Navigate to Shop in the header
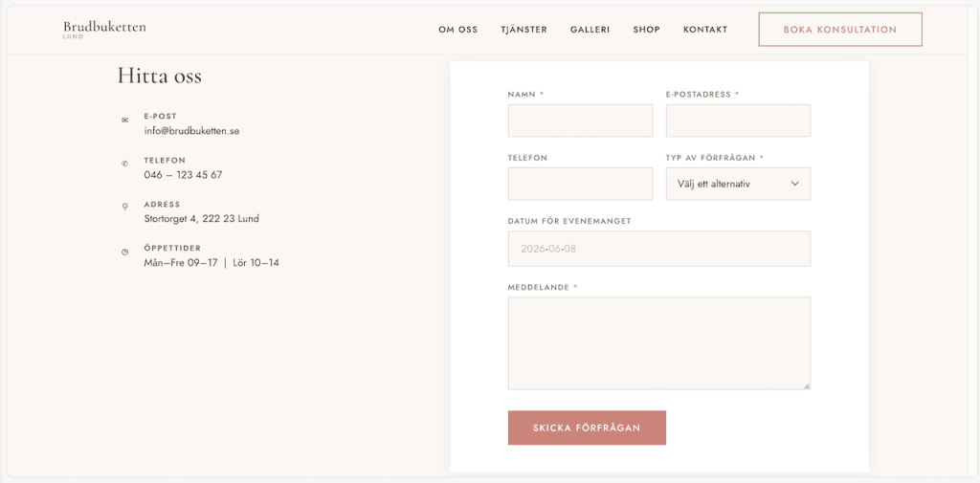This screenshot has height=483, width=980. (646, 30)
